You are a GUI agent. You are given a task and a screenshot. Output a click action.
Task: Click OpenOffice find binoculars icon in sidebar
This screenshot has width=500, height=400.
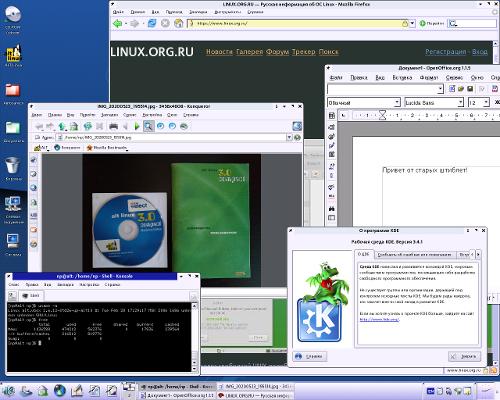point(331,209)
